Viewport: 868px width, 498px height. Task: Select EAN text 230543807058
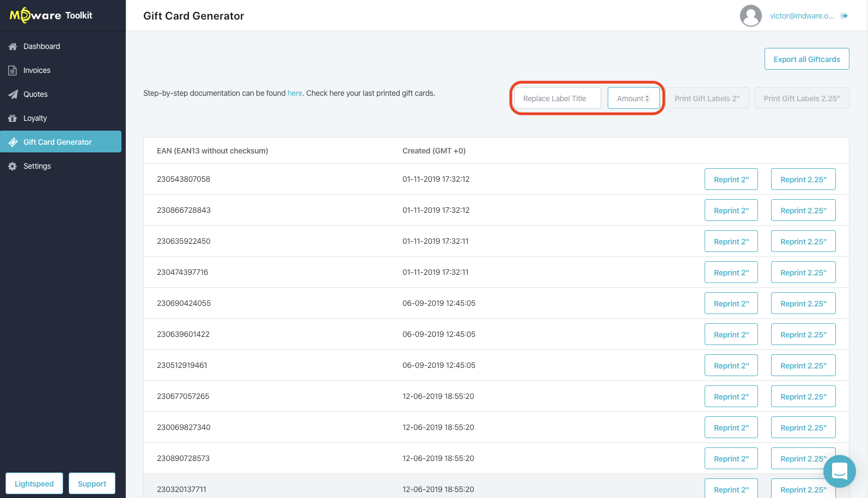click(x=184, y=179)
